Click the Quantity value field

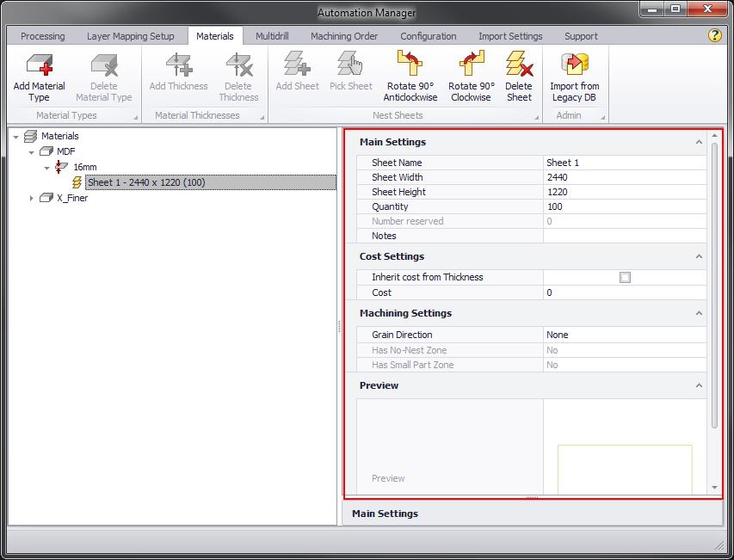[x=625, y=206]
